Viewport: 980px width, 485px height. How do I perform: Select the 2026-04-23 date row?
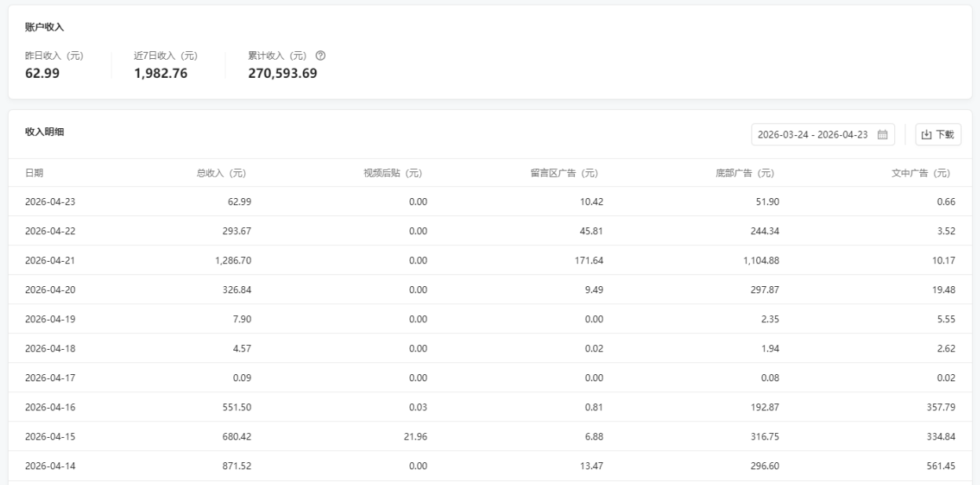click(50, 202)
